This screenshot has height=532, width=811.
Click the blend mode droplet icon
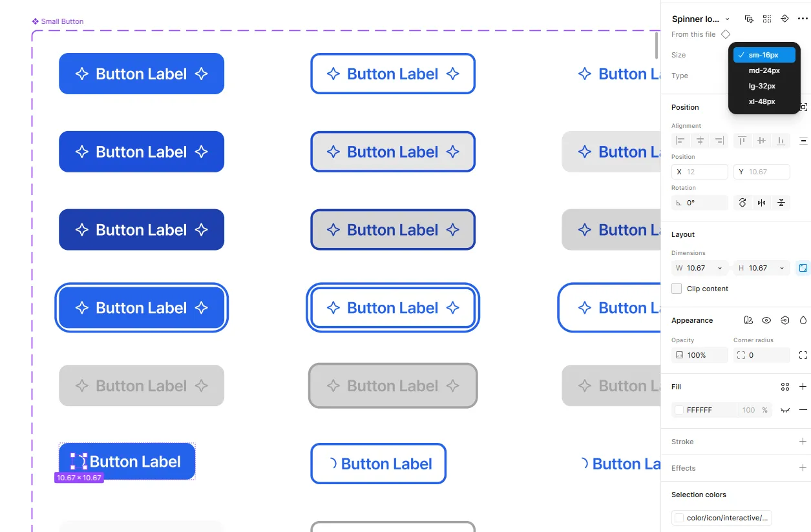pos(803,320)
